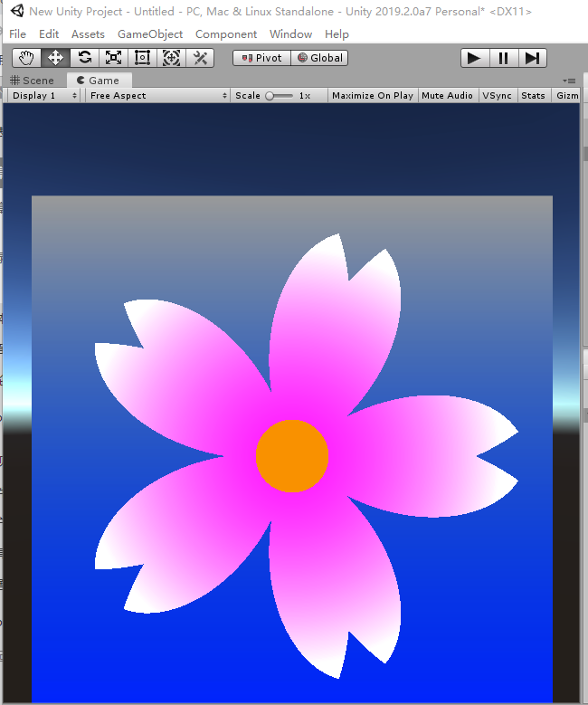
Task: Open the Game panel options menu
Action: tap(569, 81)
